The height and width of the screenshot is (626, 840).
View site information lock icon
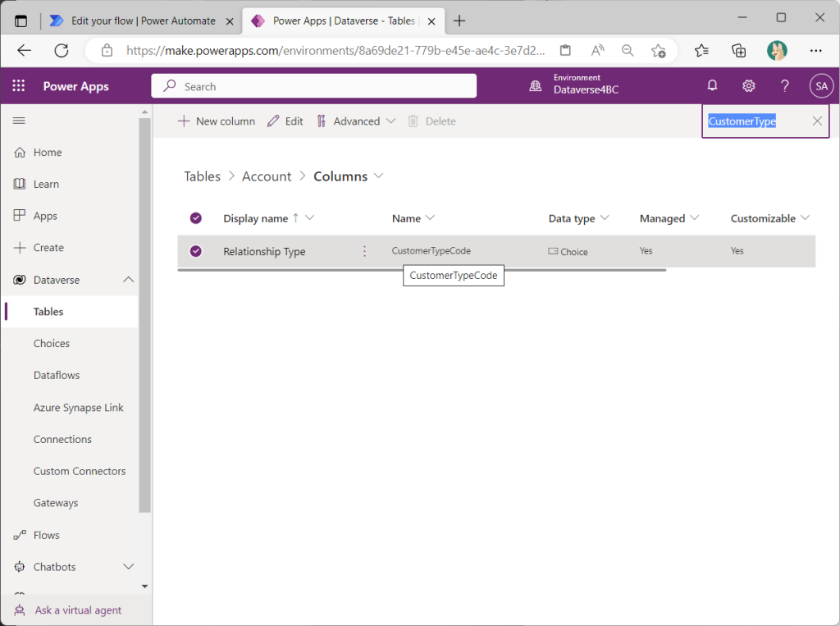107,50
